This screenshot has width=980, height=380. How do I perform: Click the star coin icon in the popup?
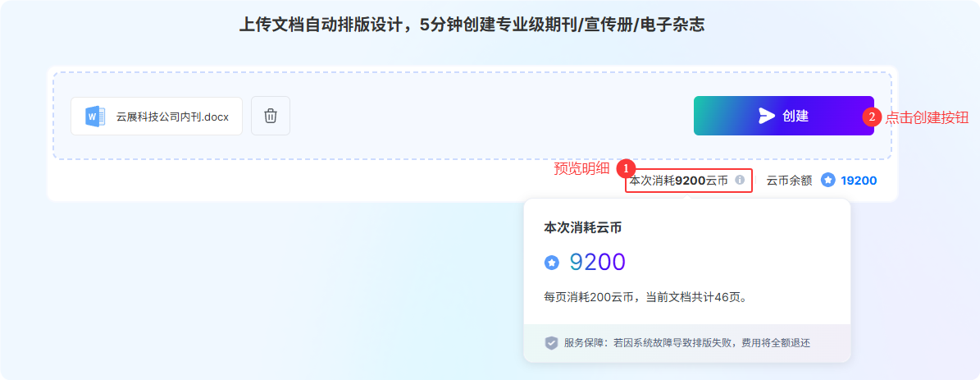551,263
